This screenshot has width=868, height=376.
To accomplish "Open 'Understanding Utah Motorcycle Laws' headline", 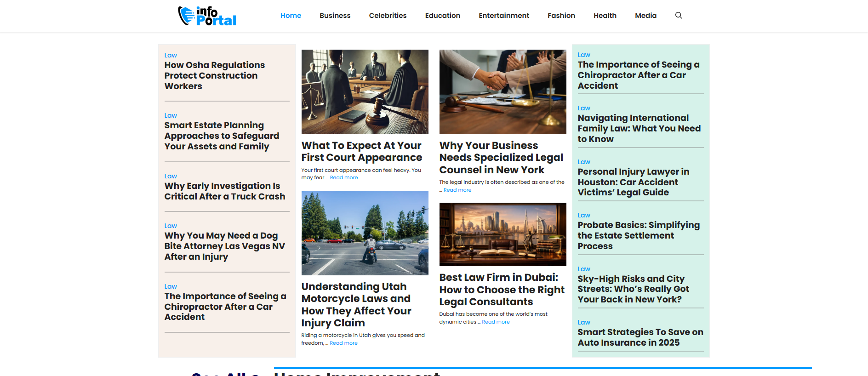I will 356,305.
